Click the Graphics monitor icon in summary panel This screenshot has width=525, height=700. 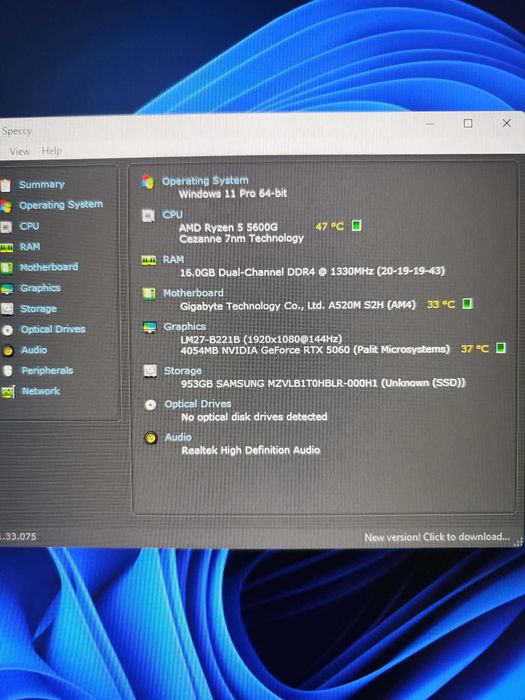click(150, 327)
